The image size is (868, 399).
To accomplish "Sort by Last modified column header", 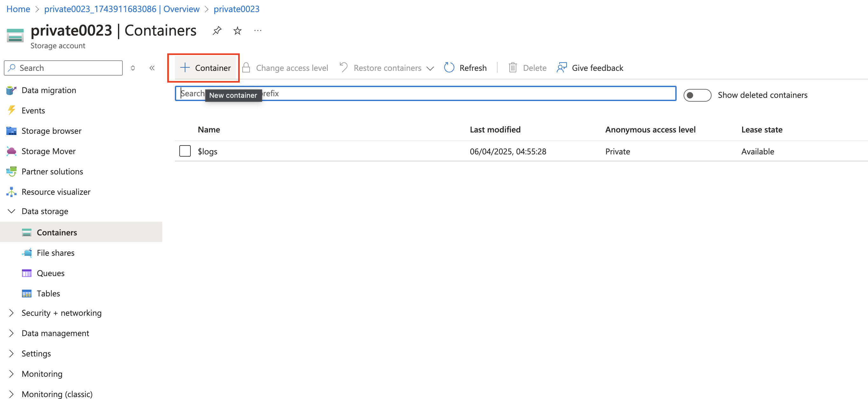I will click(495, 130).
